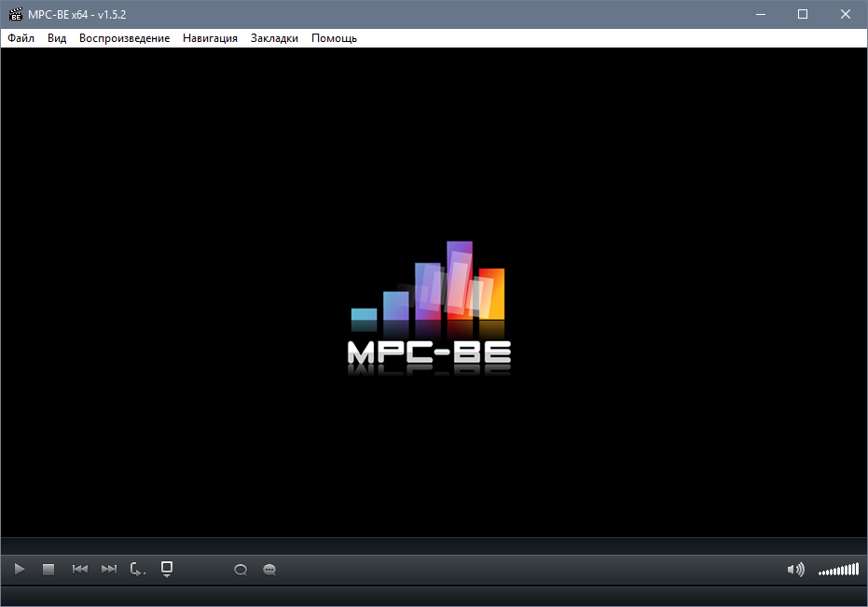The image size is (868, 607).
Task: Adjust the volume level slider
Action: click(838, 570)
